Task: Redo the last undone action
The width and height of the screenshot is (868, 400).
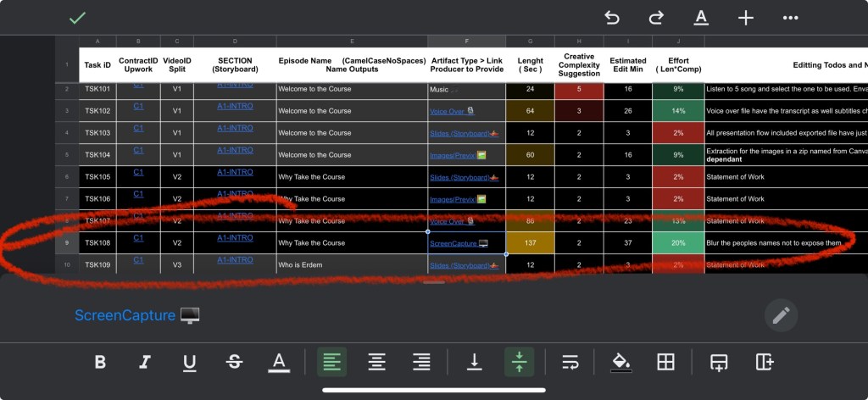Action: (656, 18)
